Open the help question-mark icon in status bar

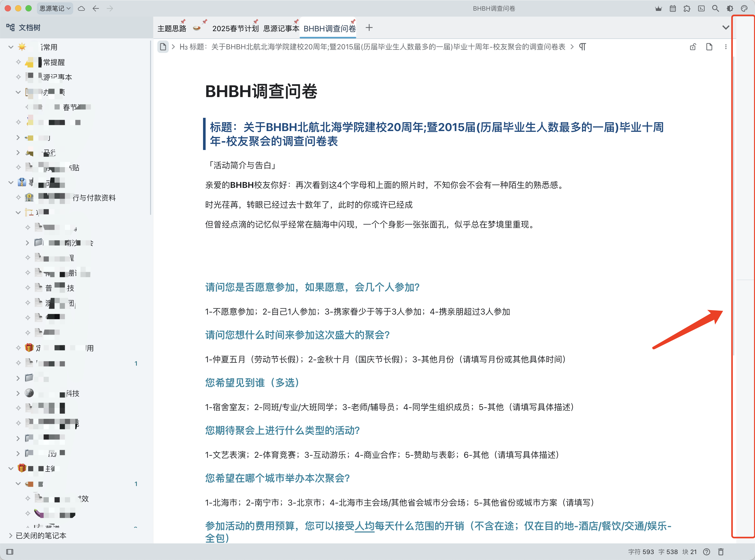coord(706,551)
